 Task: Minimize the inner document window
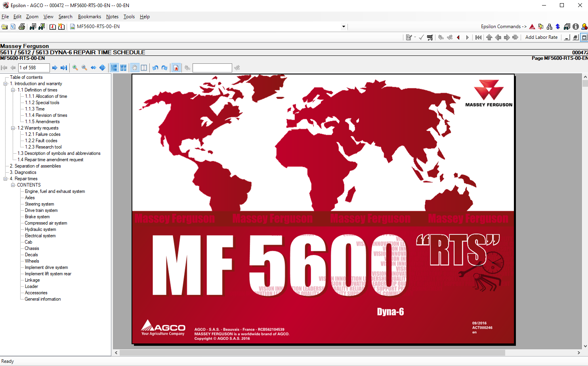(x=567, y=37)
